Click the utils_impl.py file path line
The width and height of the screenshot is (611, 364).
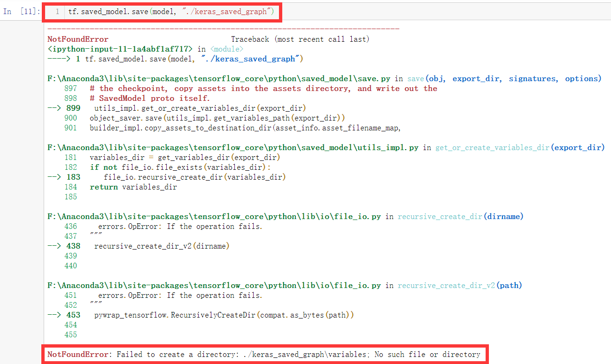point(326,148)
